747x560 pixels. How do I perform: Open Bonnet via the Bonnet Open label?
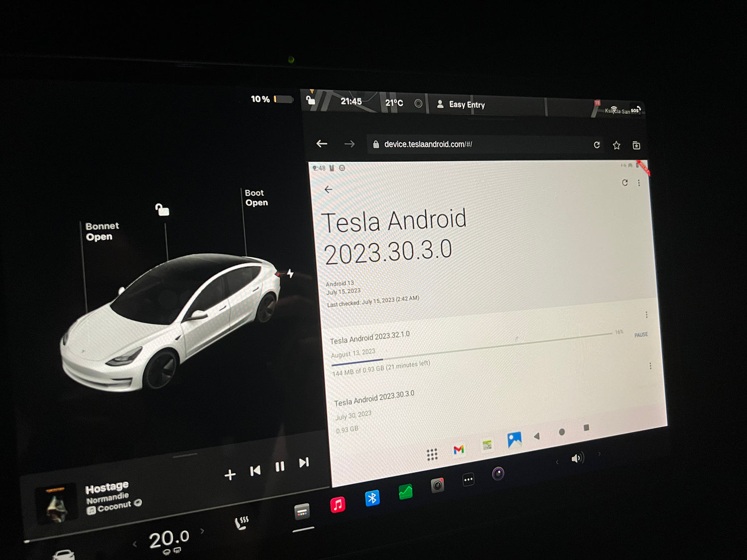point(102,231)
